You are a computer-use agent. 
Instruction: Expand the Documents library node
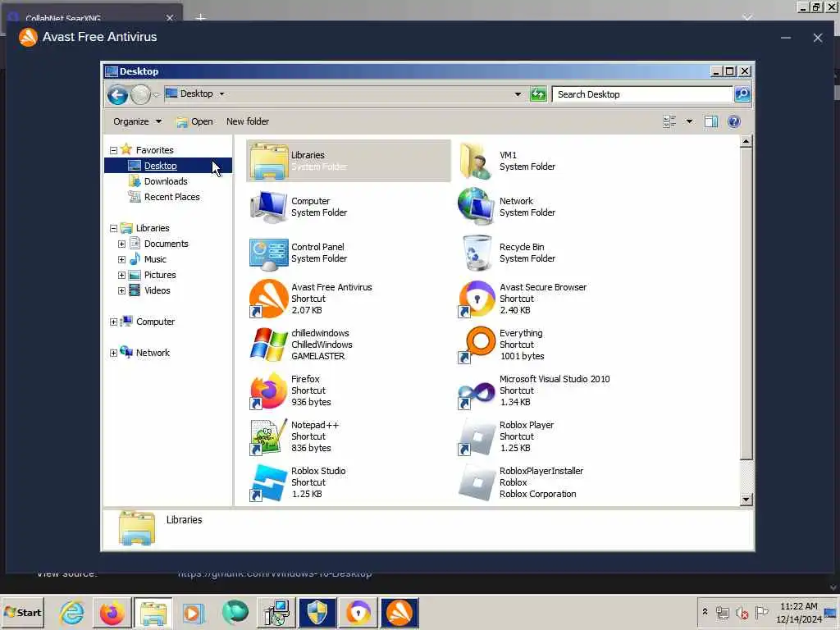(121, 244)
